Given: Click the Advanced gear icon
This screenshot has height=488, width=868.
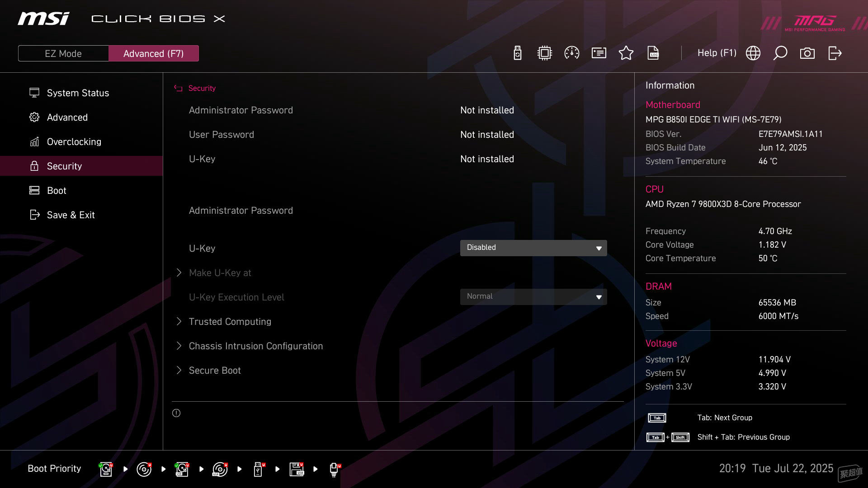Looking at the screenshot, I should (34, 117).
